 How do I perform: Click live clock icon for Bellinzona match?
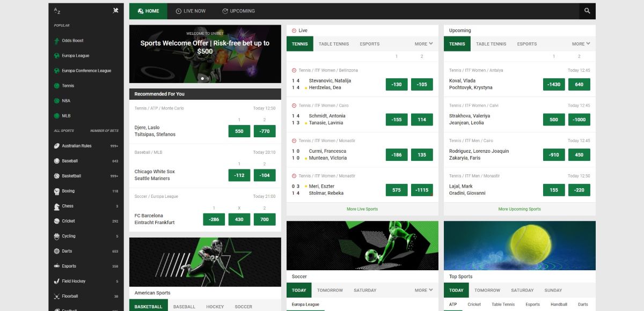pos(294,70)
